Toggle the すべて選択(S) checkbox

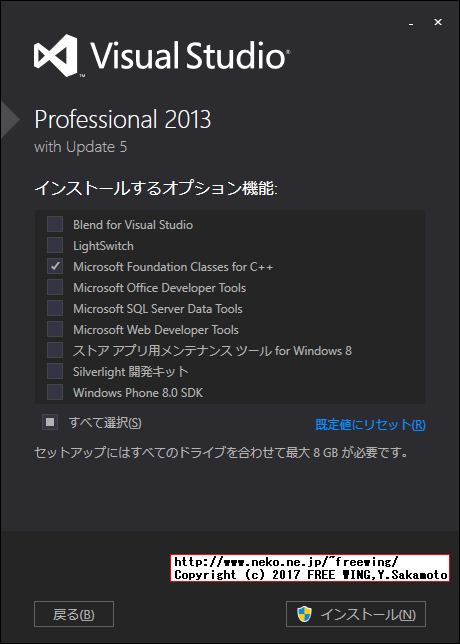50,422
